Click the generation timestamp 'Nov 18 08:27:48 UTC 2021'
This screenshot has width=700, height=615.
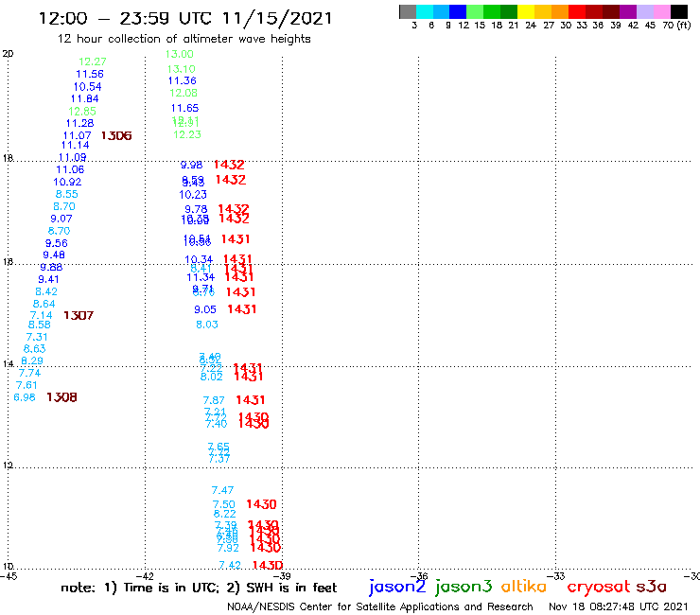pyautogui.click(x=619, y=606)
